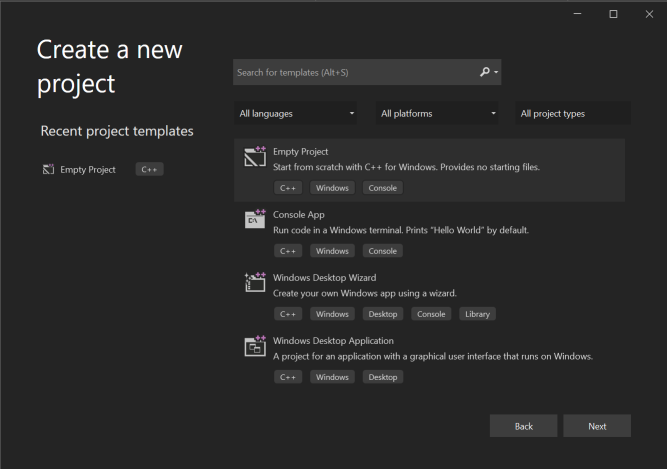Select the Windows Desktop Application title
This screenshot has width=667, height=469.
tap(333, 341)
